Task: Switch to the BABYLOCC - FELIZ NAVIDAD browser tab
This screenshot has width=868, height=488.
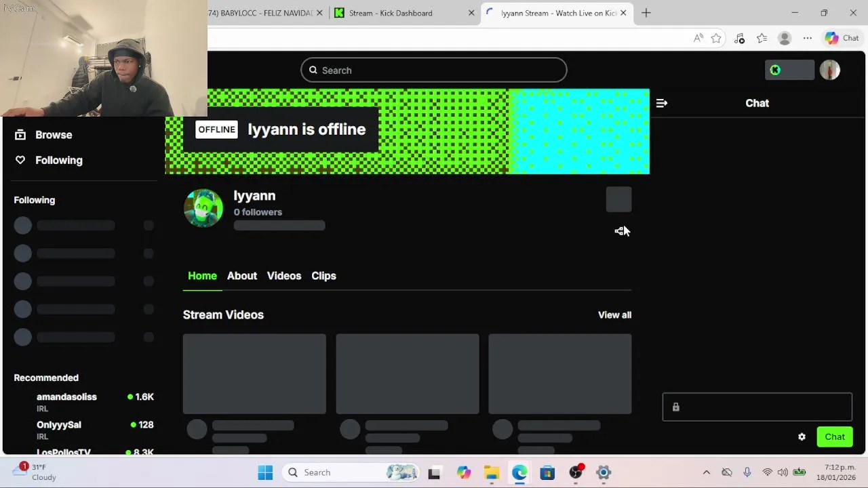Action: click(267, 13)
